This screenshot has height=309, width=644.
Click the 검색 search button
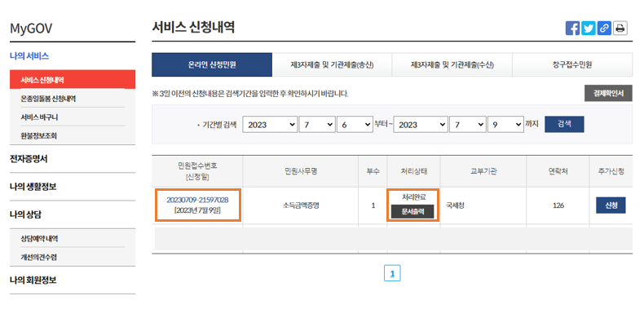(x=564, y=124)
